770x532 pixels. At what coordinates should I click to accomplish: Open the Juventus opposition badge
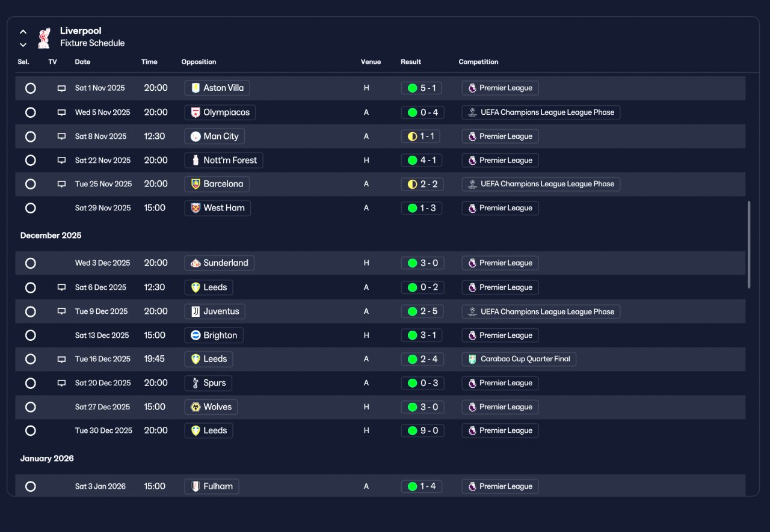(x=215, y=311)
